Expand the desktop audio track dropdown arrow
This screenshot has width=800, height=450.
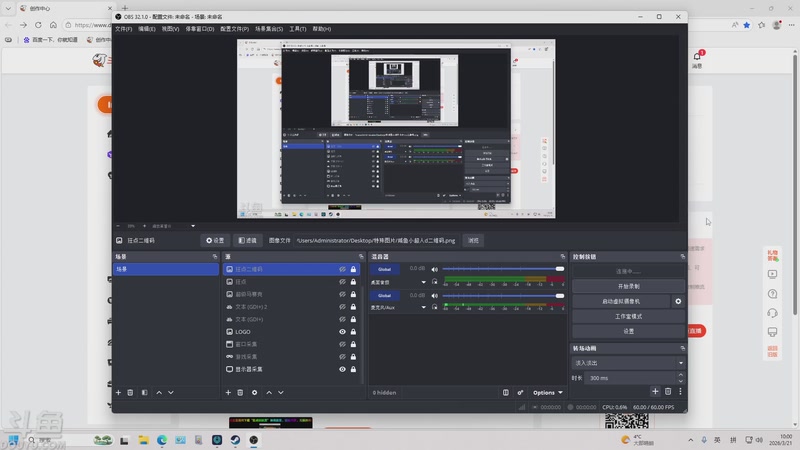tap(423, 282)
